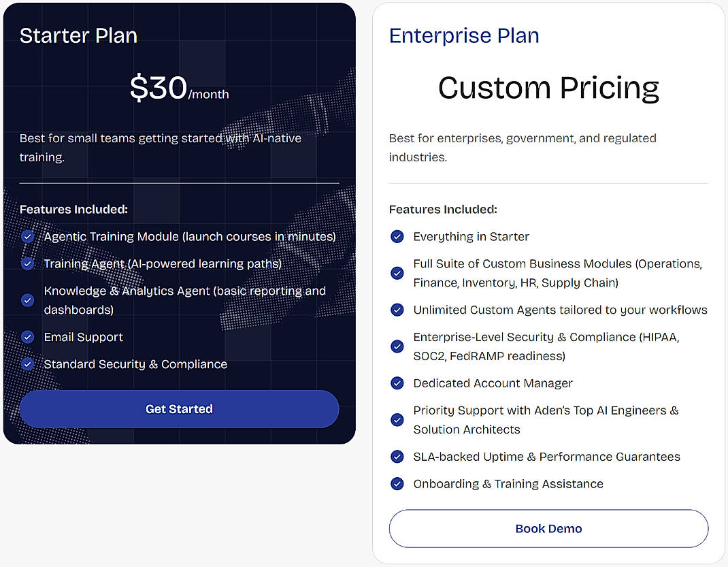Viewport: 728px width, 567px height.
Task: Click the checkmark for Unlimited Custom Agents
Action: [397, 310]
